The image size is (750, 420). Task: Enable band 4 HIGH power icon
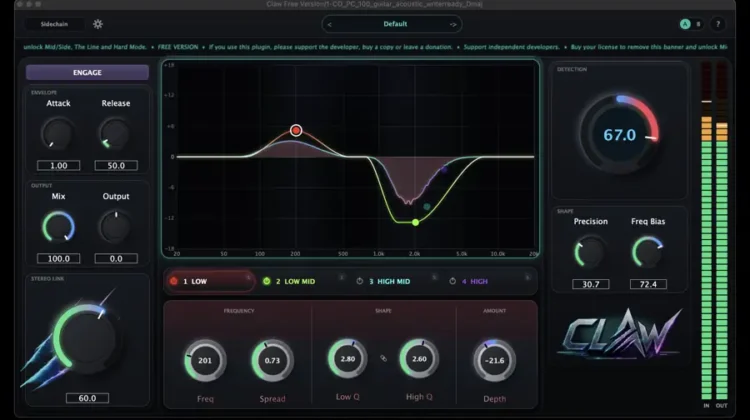[452, 281]
